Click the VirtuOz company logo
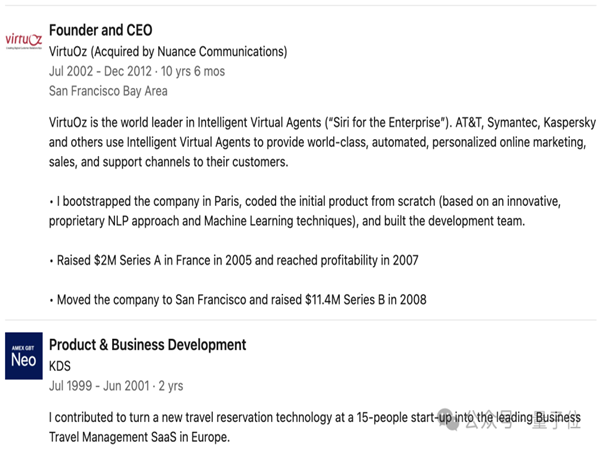This screenshot has width=600, height=450. point(24,41)
